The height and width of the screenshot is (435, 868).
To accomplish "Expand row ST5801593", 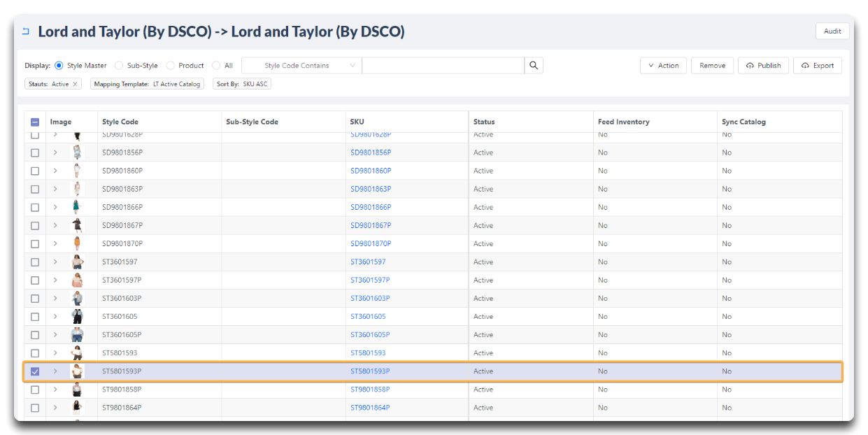I will (x=55, y=352).
